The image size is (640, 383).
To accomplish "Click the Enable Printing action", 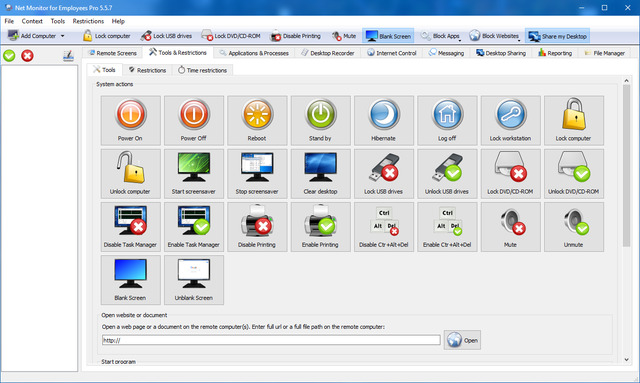I will pos(320,227).
